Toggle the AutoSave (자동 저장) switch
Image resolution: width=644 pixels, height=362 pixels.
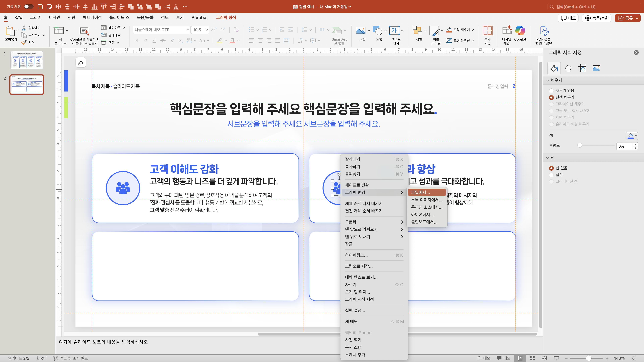pyautogui.click(x=29, y=7)
